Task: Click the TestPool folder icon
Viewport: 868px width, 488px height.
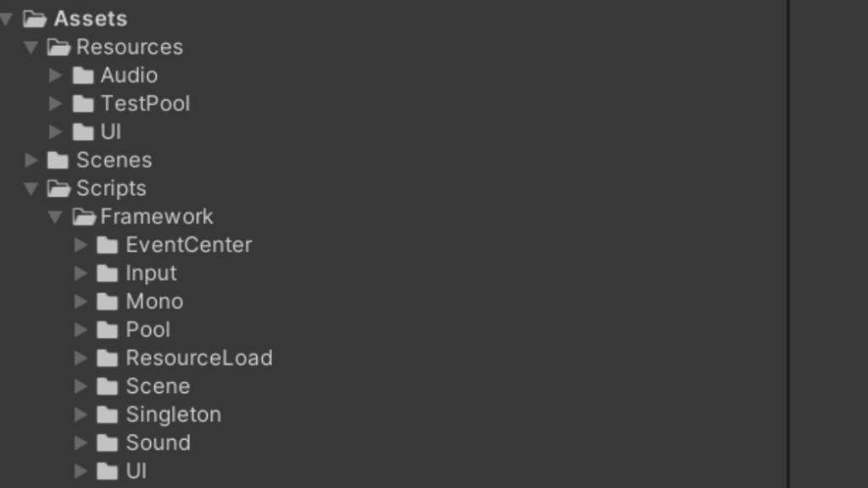Action: coord(82,103)
